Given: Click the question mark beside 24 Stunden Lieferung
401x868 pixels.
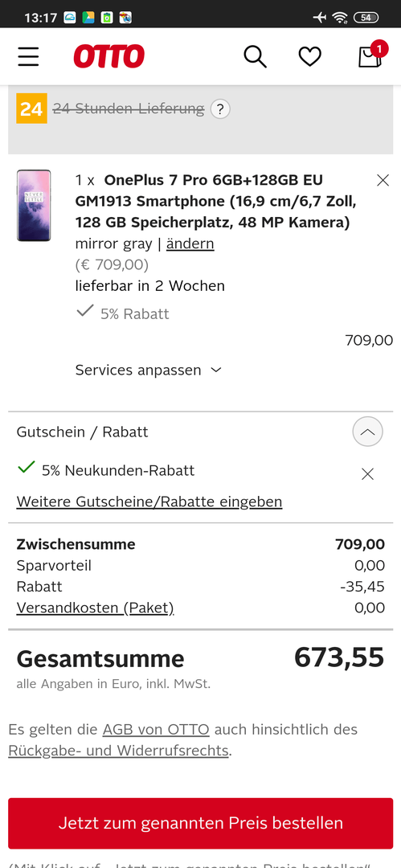Looking at the screenshot, I should [x=220, y=108].
